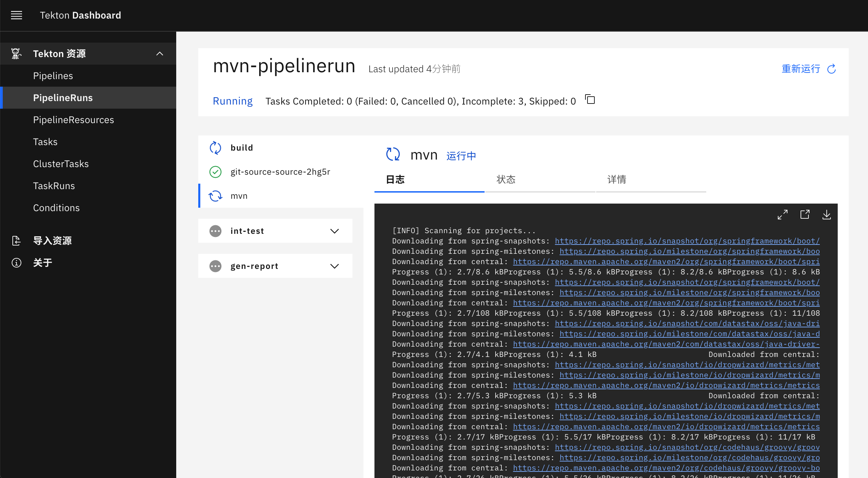The image size is (868, 478).
Task: Open first central maven2 springframework link
Action: pyautogui.click(x=666, y=262)
